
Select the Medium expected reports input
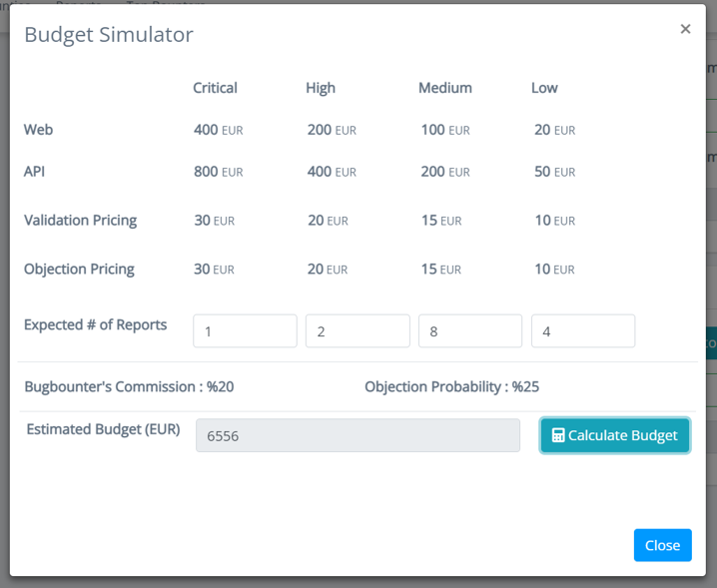[470, 331]
